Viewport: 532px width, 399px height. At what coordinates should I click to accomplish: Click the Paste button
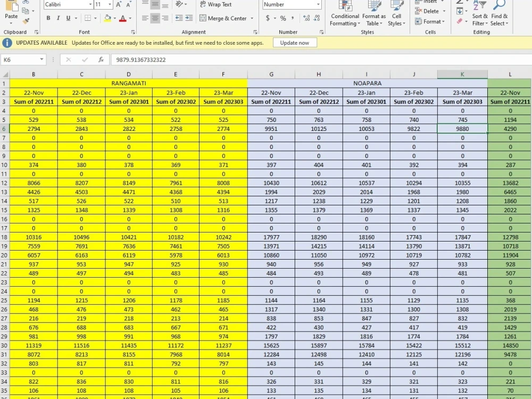pyautogui.click(x=11, y=13)
